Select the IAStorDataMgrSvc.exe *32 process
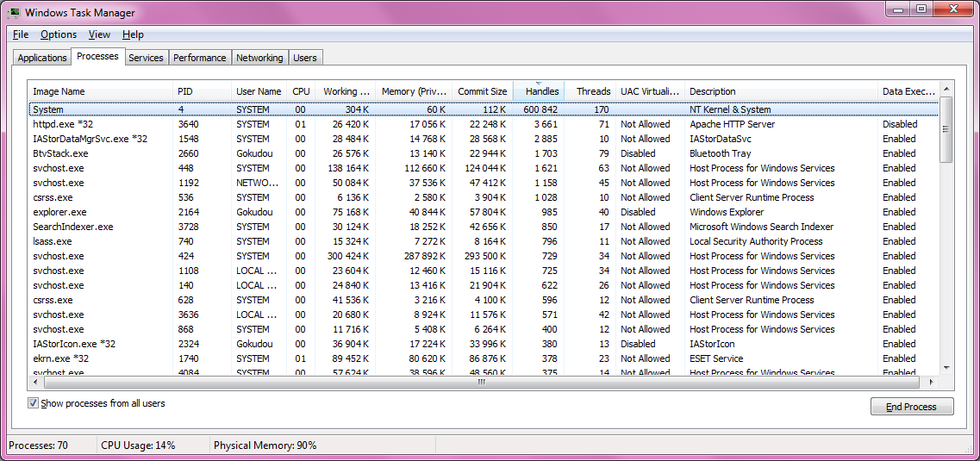The width and height of the screenshot is (980, 461). pyautogui.click(x=484, y=139)
